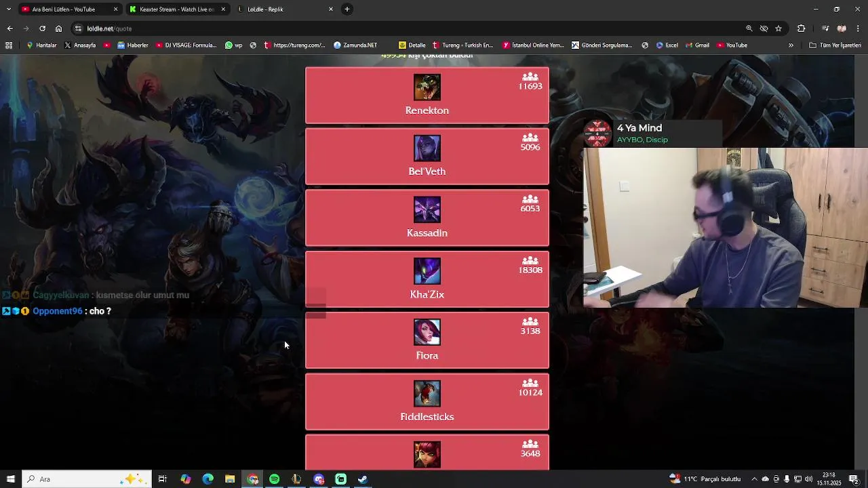Open Microsoft Edge from the taskbar
Viewport: 868px width, 488px height.
[x=208, y=479]
